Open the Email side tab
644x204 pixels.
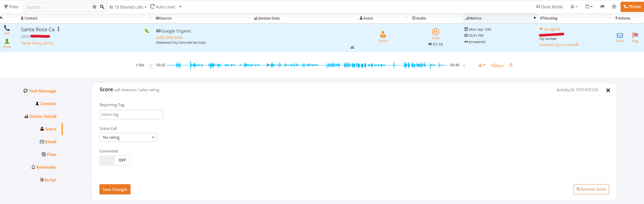click(48, 142)
